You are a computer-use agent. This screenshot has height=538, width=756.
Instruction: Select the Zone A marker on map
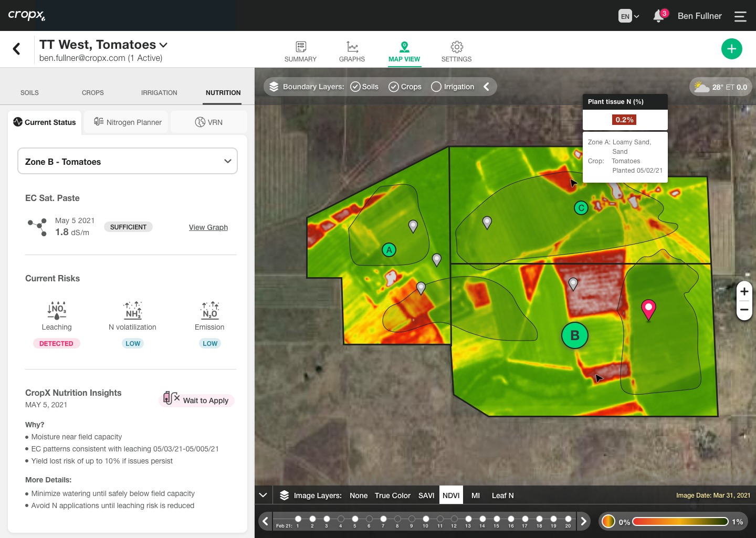pos(389,250)
